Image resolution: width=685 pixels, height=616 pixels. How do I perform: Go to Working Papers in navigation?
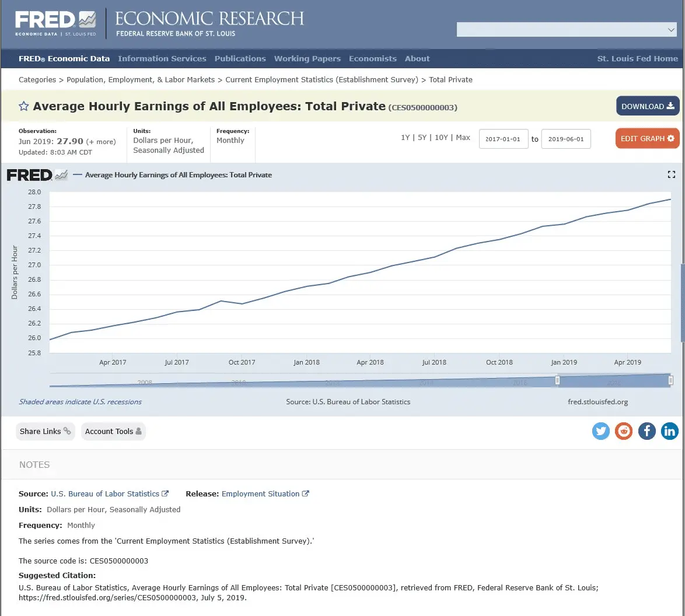point(307,58)
